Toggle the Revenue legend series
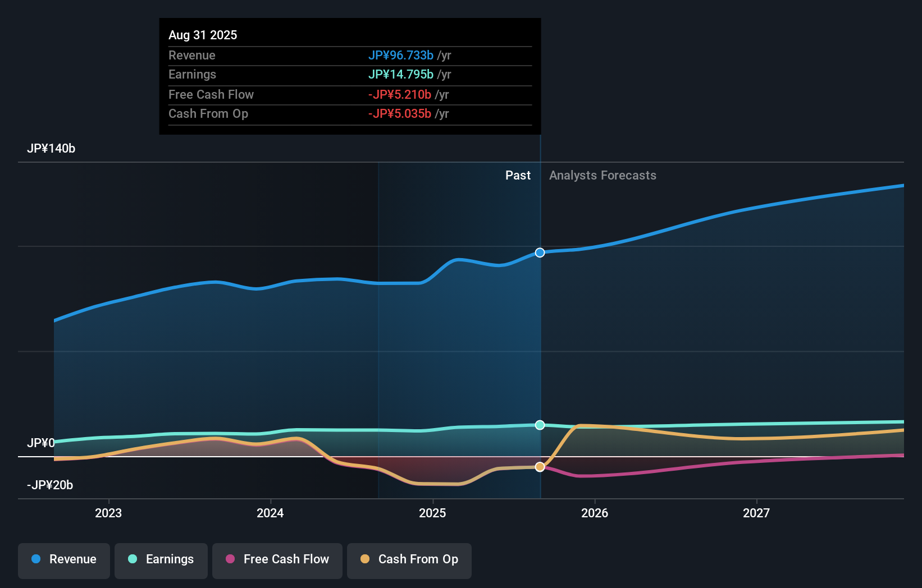This screenshot has height=588, width=922. pyautogui.click(x=64, y=561)
